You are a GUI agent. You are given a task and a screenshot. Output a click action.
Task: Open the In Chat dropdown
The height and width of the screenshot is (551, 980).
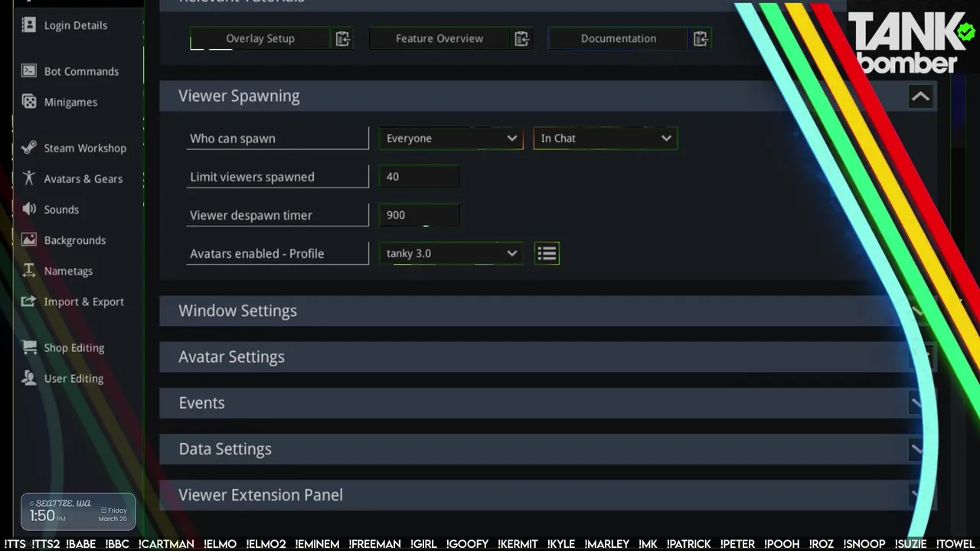point(605,138)
